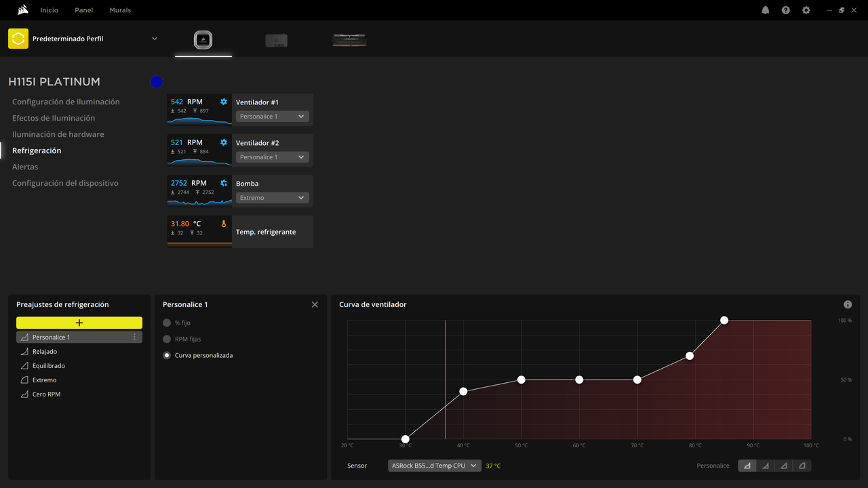The width and height of the screenshot is (868, 488).
Task: Click the 60 °C curve point
Action: click(579, 380)
